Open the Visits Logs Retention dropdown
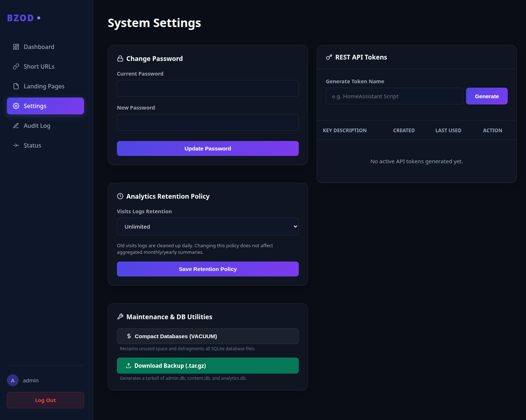This screenshot has width=526, height=420. click(208, 226)
